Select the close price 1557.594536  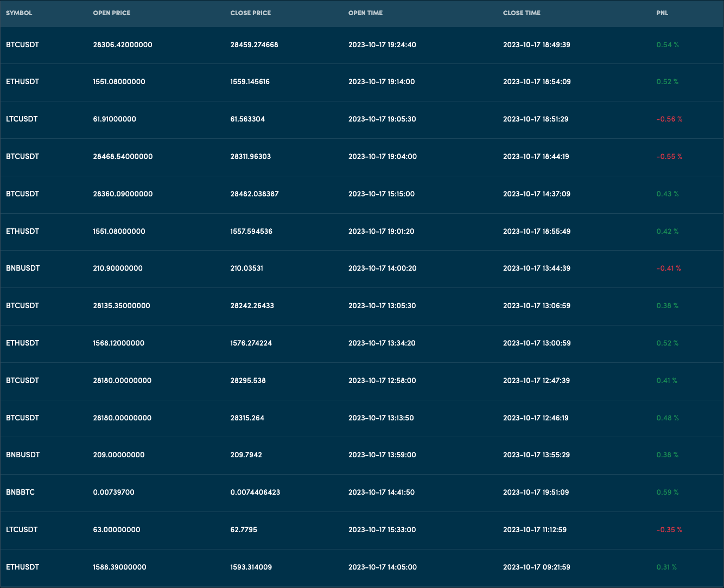(251, 232)
